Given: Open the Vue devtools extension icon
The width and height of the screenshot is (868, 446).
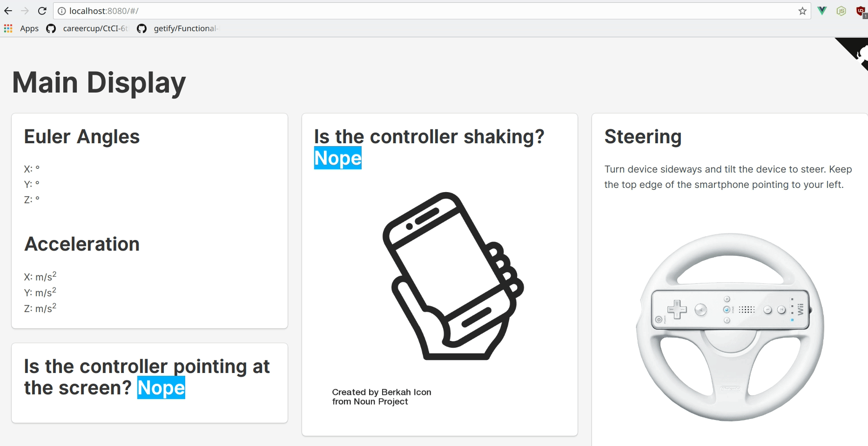Looking at the screenshot, I should pyautogui.click(x=822, y=11).
